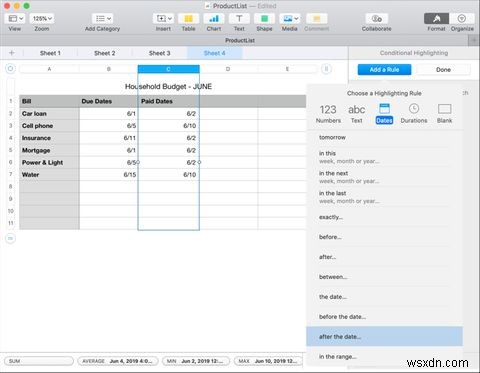
Task: Open the View toolbar menu
Action: pos(15,19)
